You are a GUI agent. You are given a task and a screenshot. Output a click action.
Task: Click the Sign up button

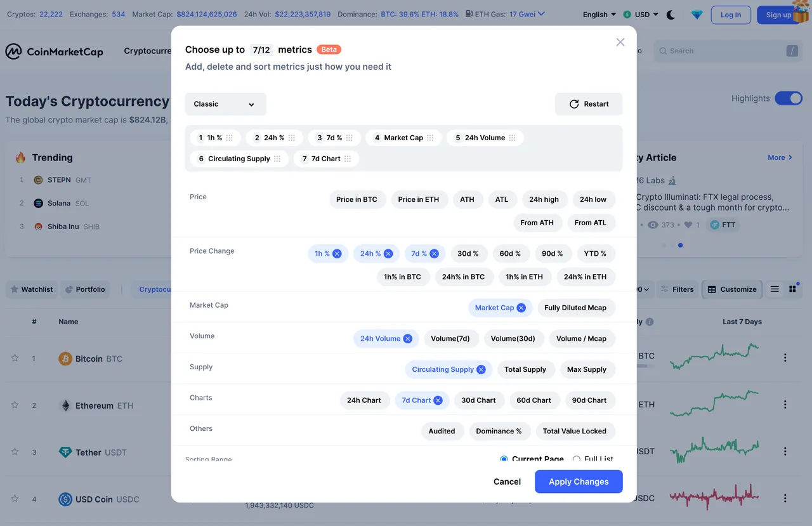[778, 15]
